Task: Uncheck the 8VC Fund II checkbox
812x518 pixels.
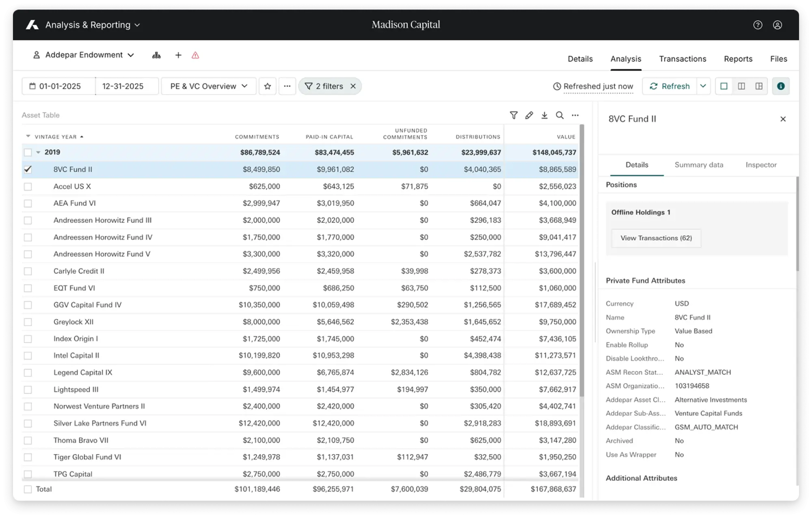Action: coord(28,169)
